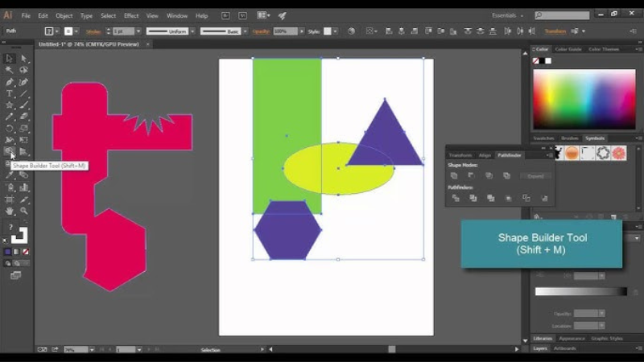Select the Pen tool
The height and width of the screenshot is (362, 644).
coord(9,82)
